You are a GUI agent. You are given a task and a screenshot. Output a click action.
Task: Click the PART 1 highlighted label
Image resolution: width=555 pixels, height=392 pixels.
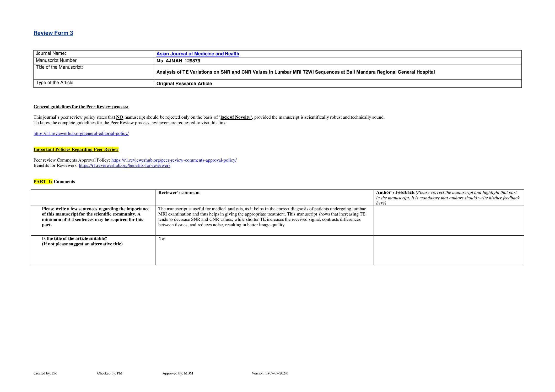point(43,182)
